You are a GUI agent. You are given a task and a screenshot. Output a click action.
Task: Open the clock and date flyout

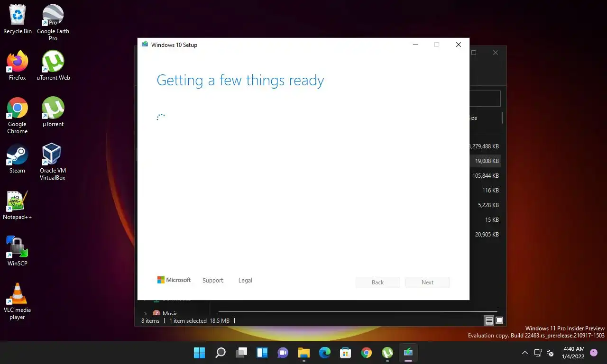(x=573, y=353)
